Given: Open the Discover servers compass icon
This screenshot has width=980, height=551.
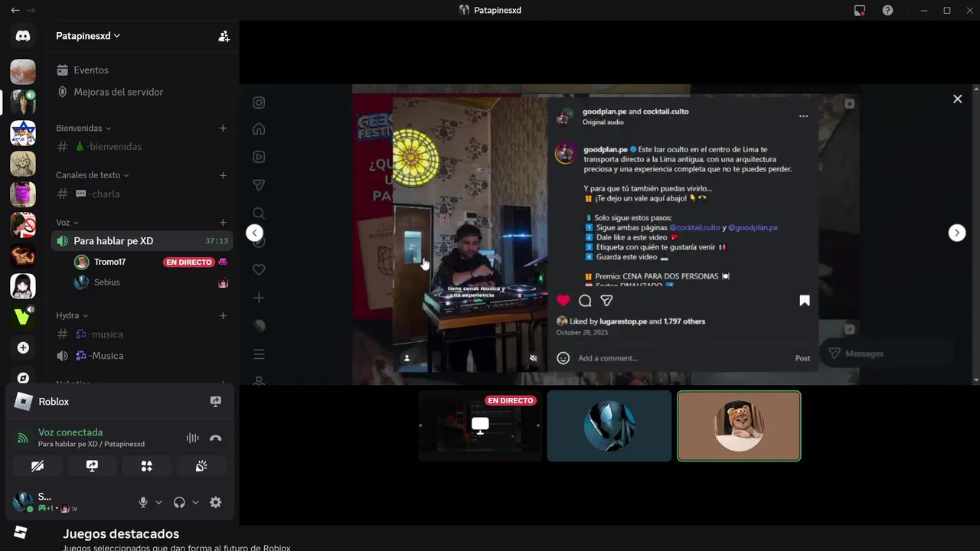Looking at the screenshot, I should [x=23, y=378].
